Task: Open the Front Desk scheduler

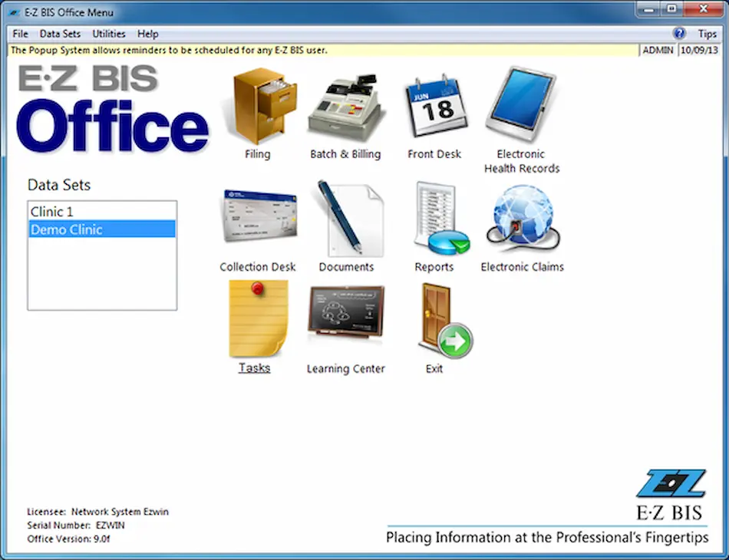Action: pyautogui.click(x=435, y=107)
